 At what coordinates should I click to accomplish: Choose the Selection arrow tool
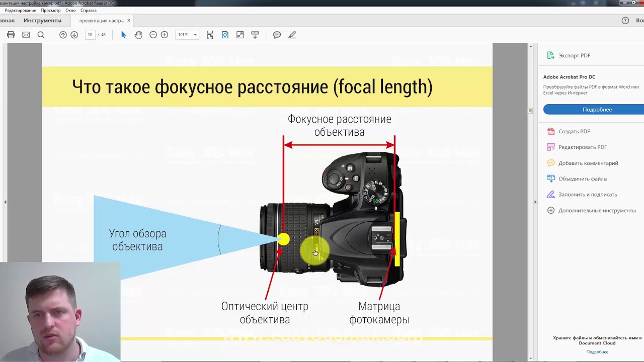click(123, 35)
